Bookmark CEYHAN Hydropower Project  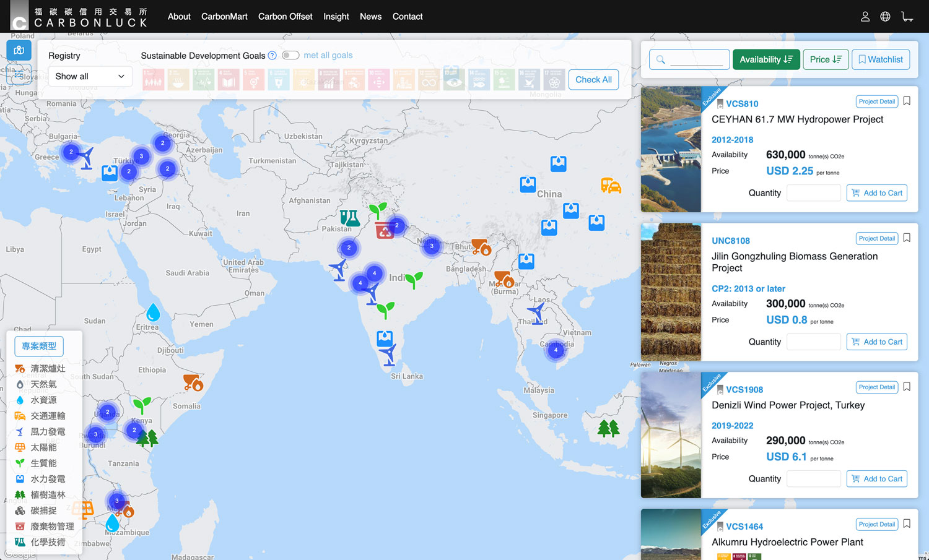(x=907, y=101)
